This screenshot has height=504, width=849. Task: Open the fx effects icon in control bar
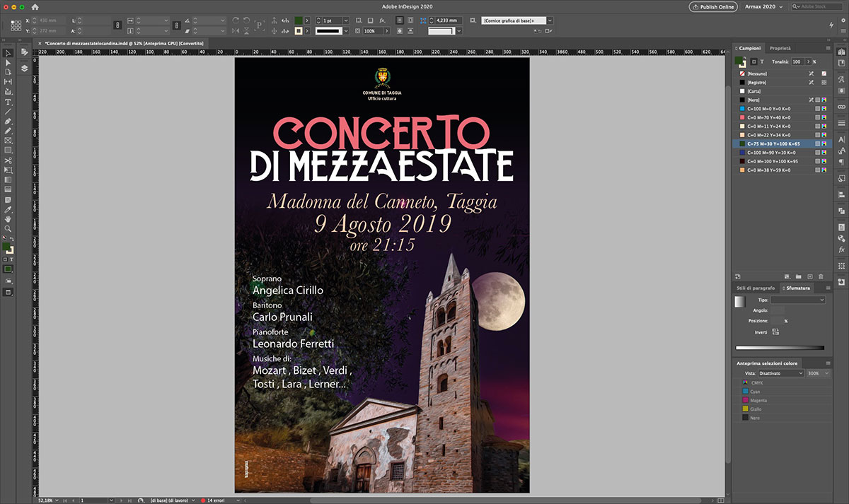pyautogui.click(x=382, y=20)
